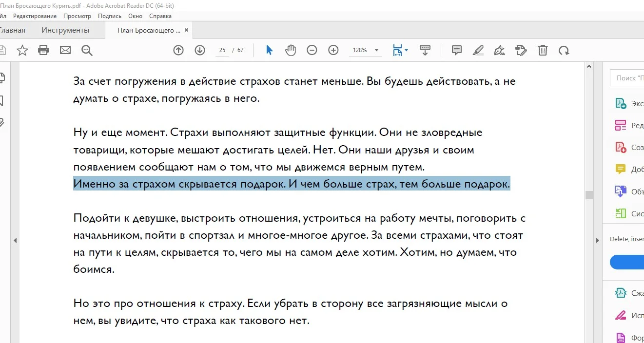
Task: Zoom out using the minus icon
Action: coord(312,50)
